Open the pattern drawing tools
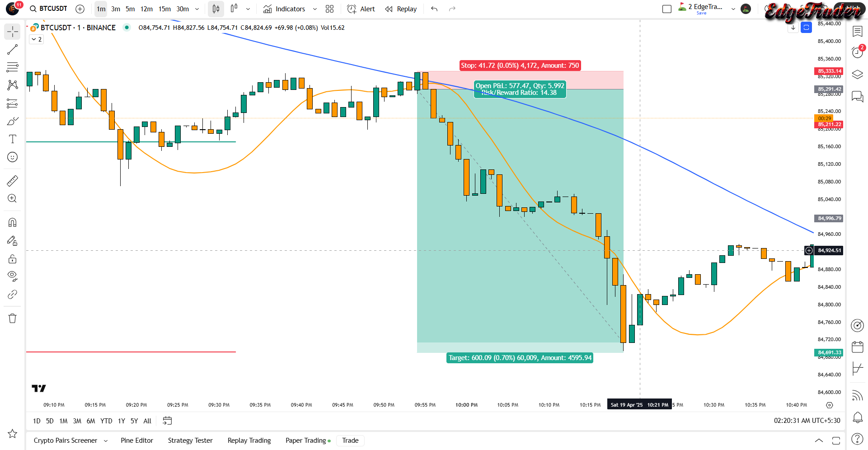868x450 pixels. [x=12, y=85]
